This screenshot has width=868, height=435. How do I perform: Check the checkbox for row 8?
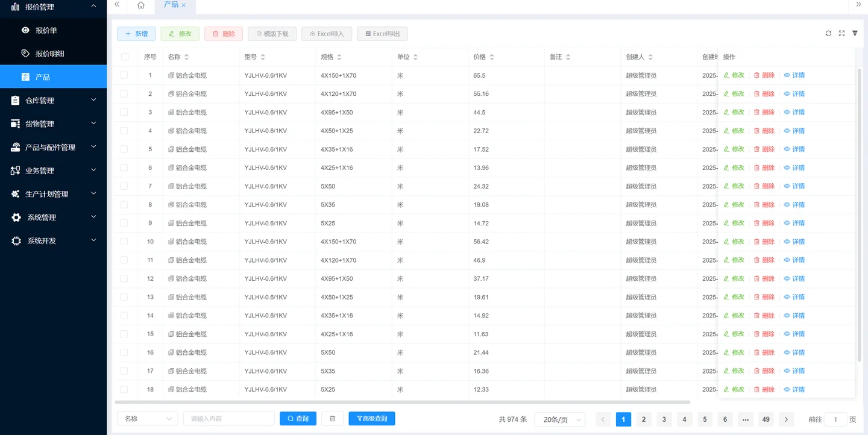point(124,205)
